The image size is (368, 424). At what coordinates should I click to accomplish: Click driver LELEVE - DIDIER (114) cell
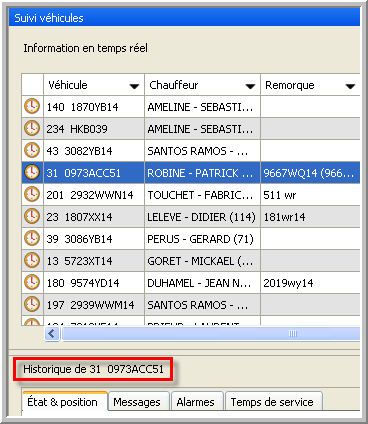[x=202, y=217]
